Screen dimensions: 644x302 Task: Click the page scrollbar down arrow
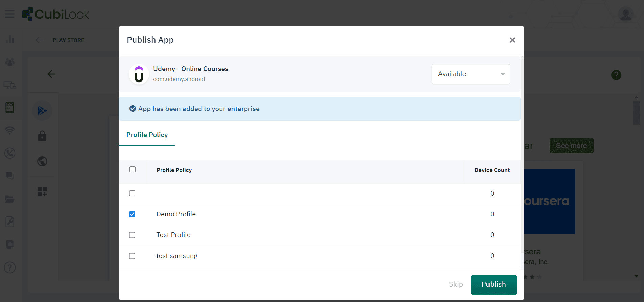tap(637, 276)
